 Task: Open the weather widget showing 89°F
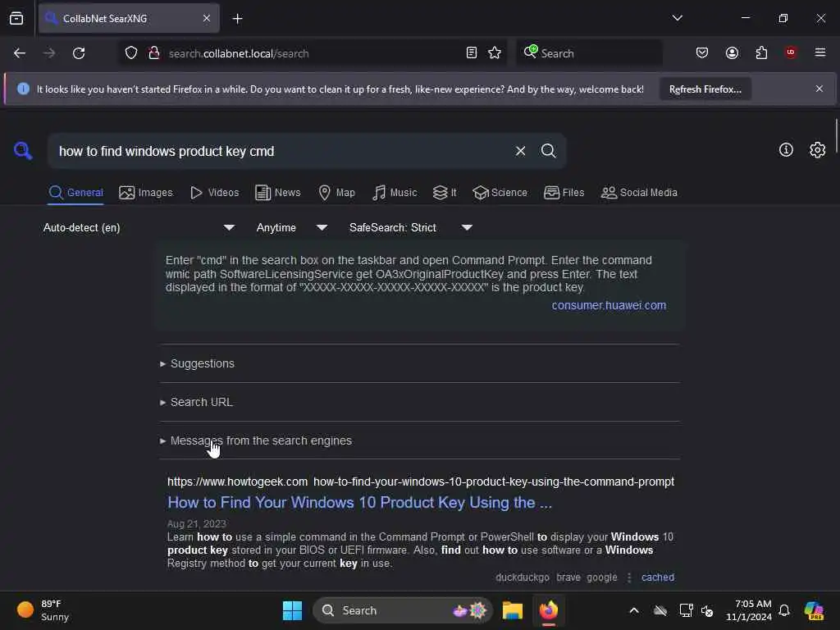(x=43, y=610)
